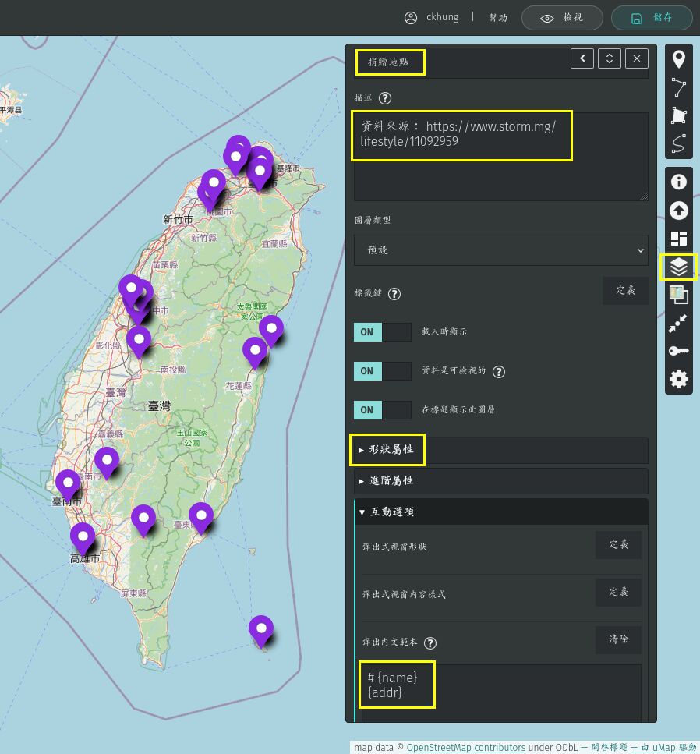Open the manage layers icon
The height and width of the screenshot is (754, 700).
tap(679, 267)
